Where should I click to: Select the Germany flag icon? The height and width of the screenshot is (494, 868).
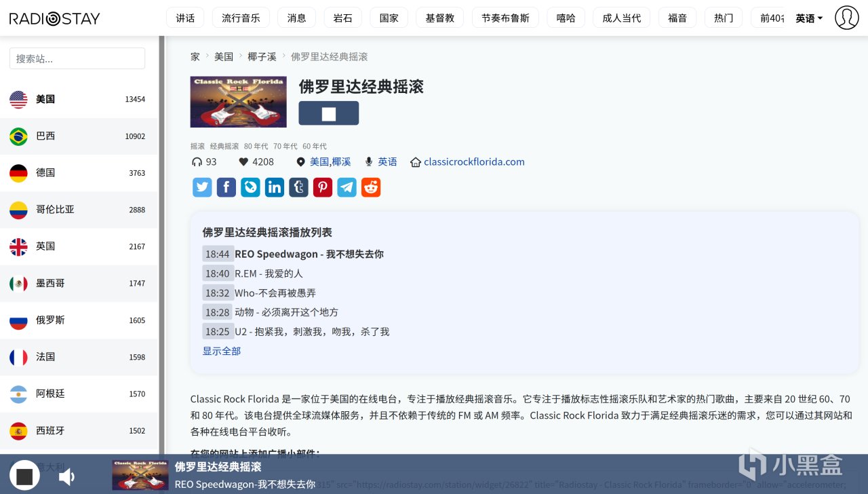[18, 173]
